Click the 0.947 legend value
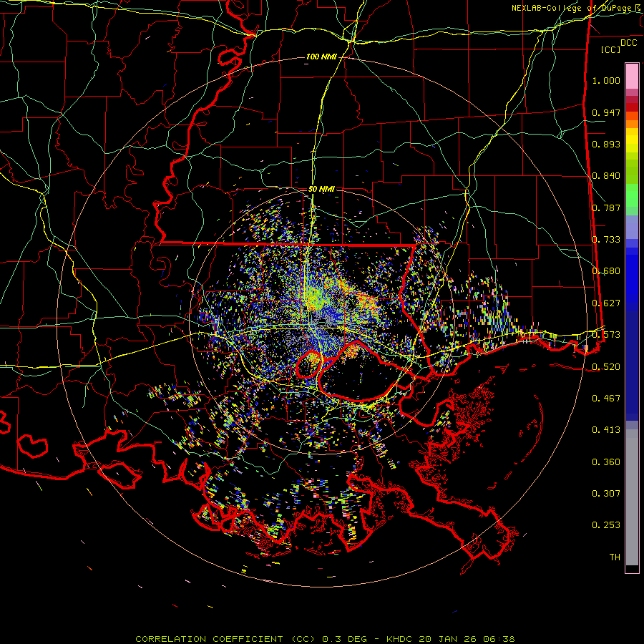Viewport: 644px width, 644px height. point(606,112)
